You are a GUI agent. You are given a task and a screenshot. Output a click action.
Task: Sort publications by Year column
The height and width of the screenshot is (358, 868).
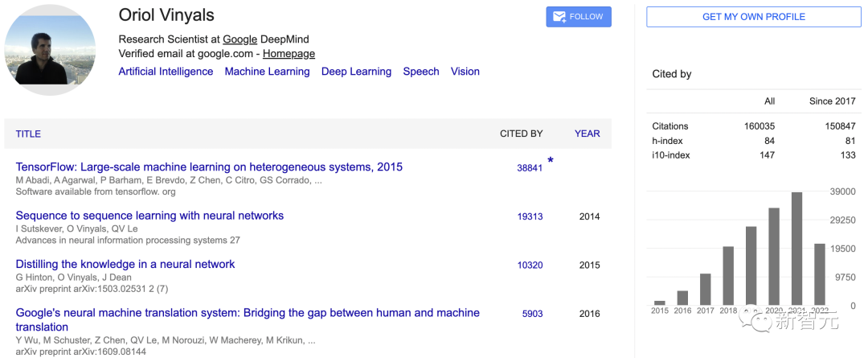coord(587,134)
